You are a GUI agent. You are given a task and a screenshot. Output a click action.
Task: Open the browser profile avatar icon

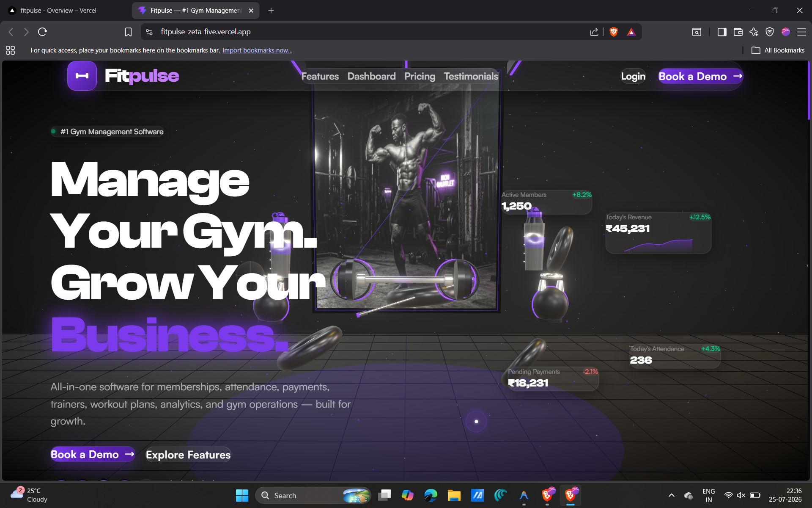[786, 32]
